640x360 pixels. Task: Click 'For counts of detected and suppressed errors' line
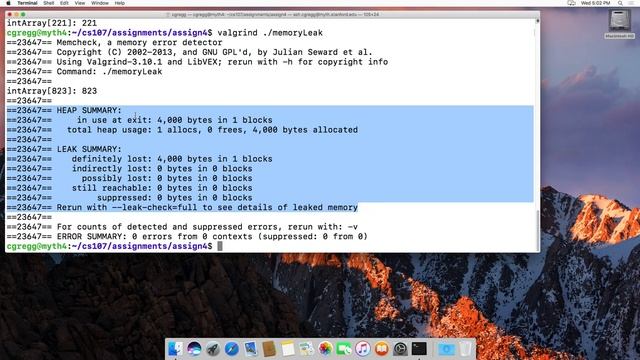[x=207, y=227]
